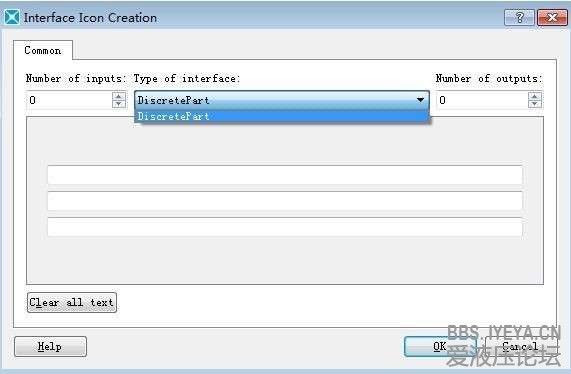Cancel the icon creation dialog

click(x=520, y=346)
